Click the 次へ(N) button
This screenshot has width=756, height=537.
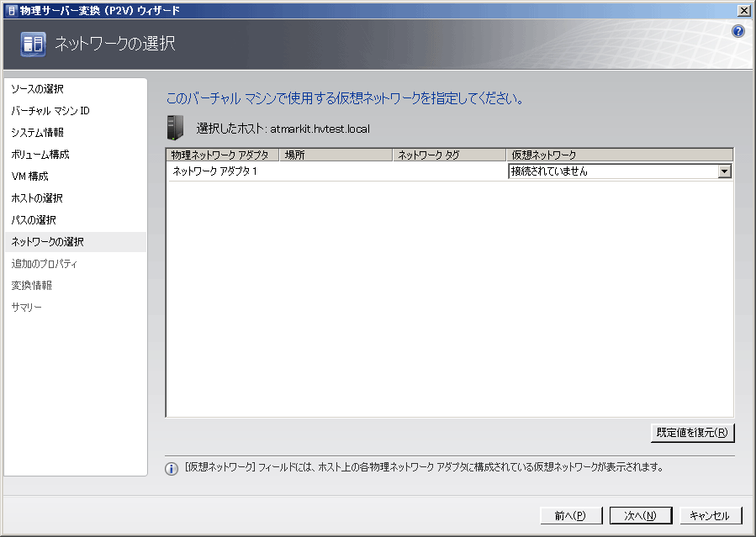[640, 515]
